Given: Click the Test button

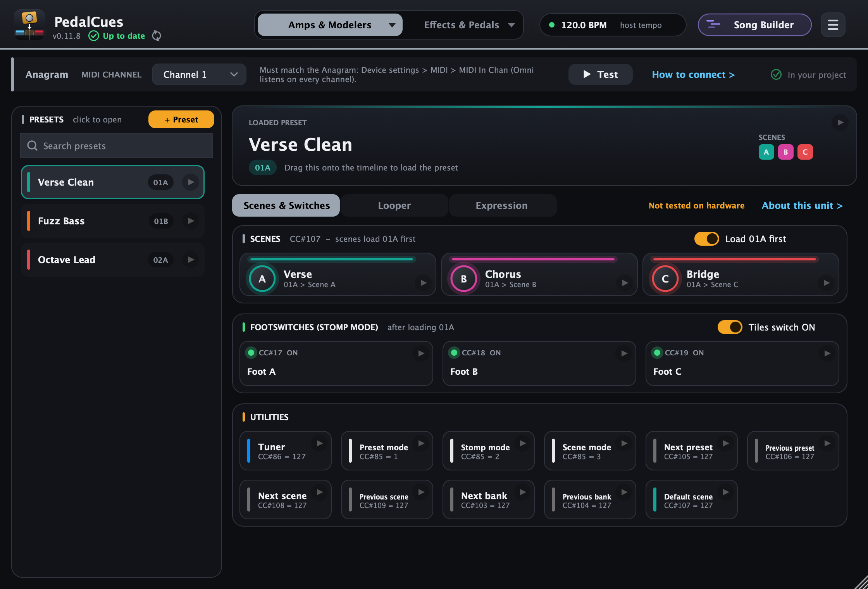Looking at the screenshot, I should [x=600, y=74].
